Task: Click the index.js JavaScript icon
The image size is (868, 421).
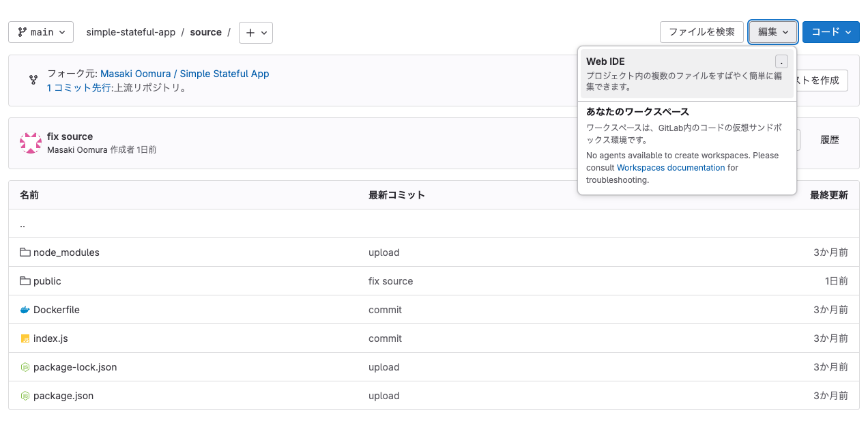Action: [25, 338]
